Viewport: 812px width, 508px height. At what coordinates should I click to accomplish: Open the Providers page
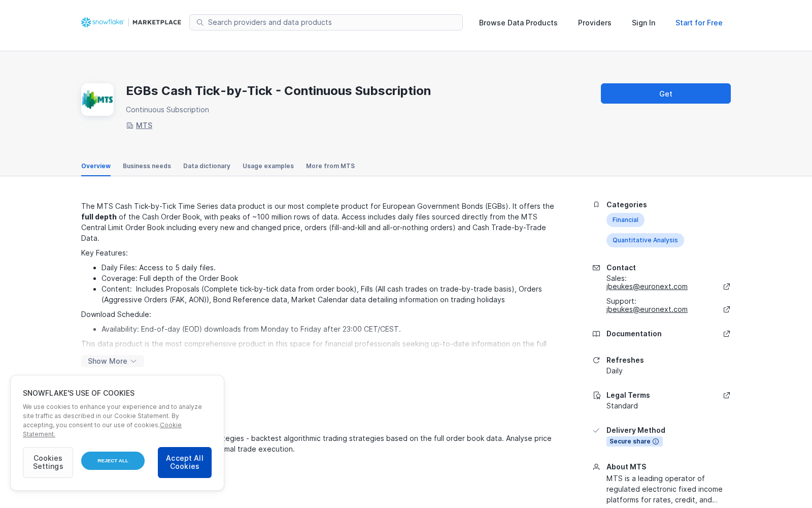pyautogui.click(x=595, y=23)
